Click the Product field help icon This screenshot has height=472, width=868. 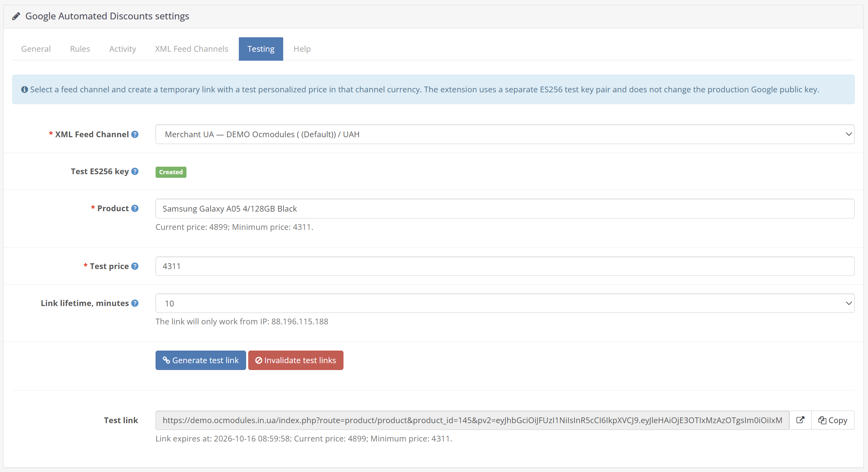(x=135, y=208)
